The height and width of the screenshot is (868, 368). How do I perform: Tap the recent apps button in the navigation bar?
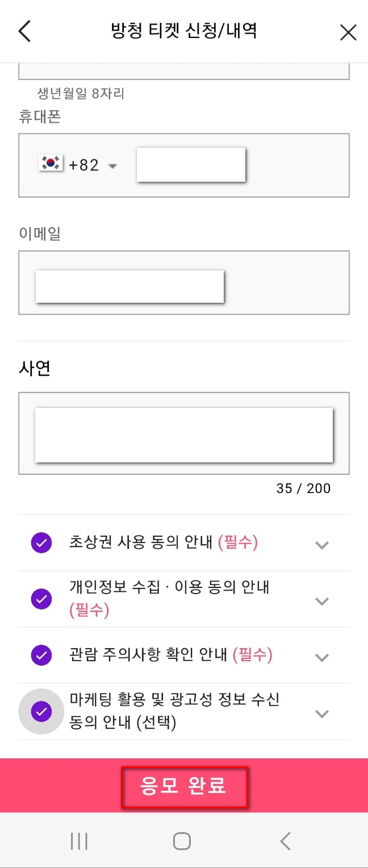click(80, 841)
